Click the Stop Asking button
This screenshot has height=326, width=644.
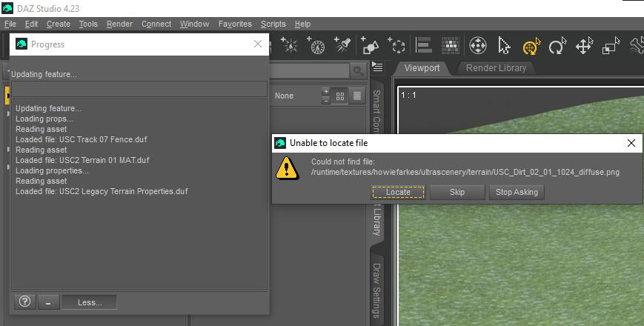517,192
